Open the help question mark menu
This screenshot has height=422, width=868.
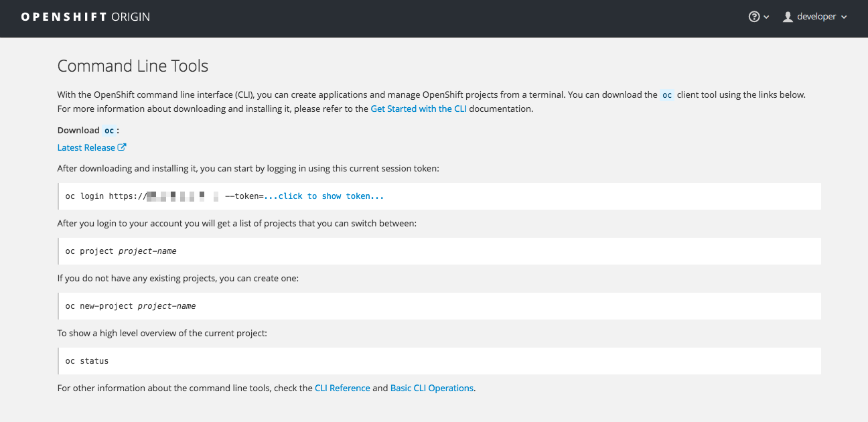[754, 17]
